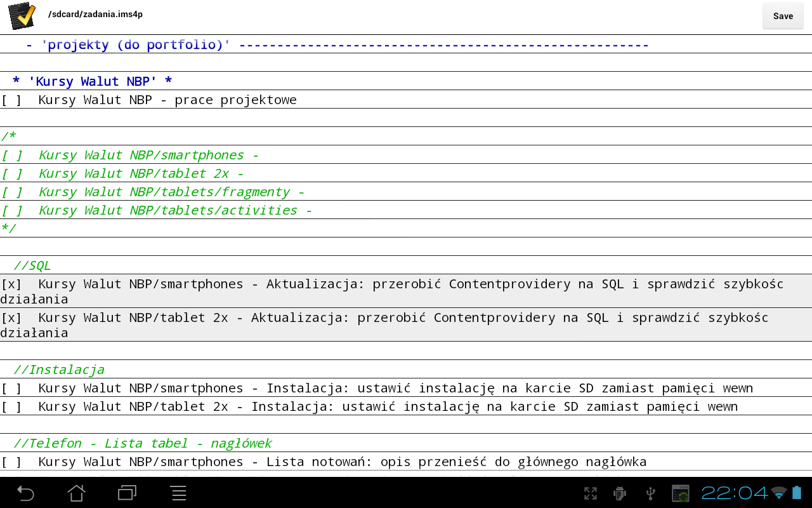The image size is (812, 508).
Task: Select the * 'Kursy Walut NBP' * heading
Action: click(x=406, y=81)
